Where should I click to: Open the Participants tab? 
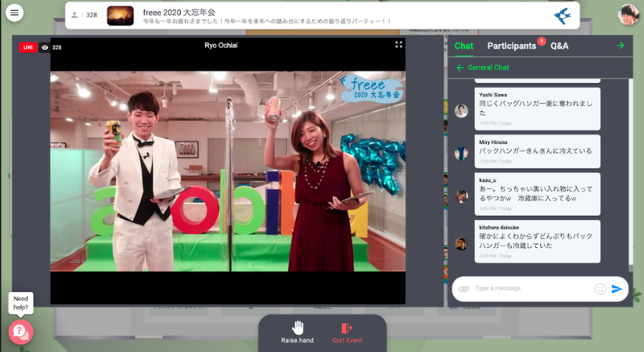[512, 46]
